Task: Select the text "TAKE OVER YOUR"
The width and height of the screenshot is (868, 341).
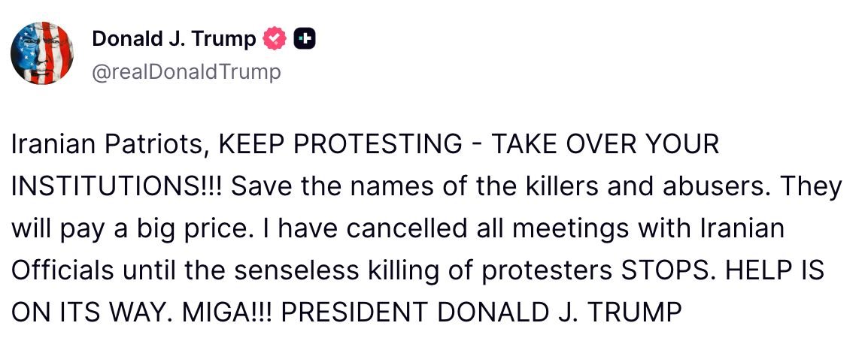Action: [605, 144]
